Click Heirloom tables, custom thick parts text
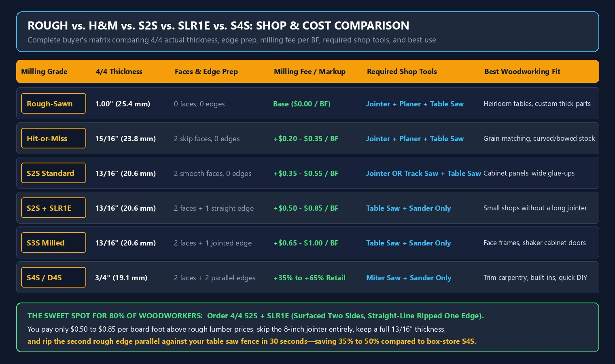The height and width of the screenshot is (364, 615). [x=537, y=104]
